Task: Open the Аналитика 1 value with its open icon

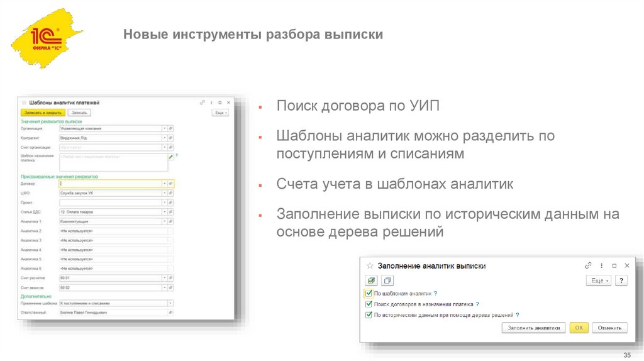Action: point(171,221)
